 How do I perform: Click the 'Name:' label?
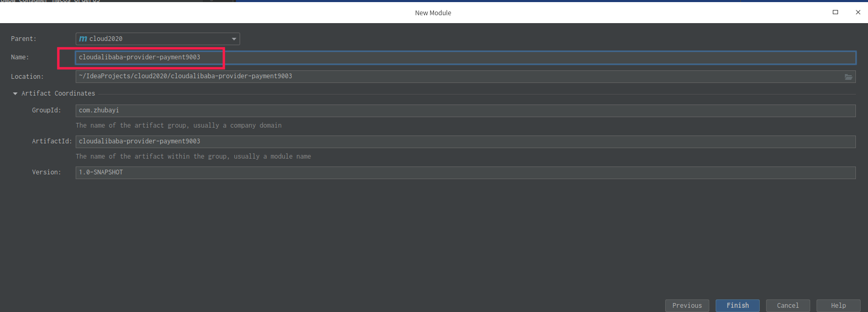click(20, 57)
